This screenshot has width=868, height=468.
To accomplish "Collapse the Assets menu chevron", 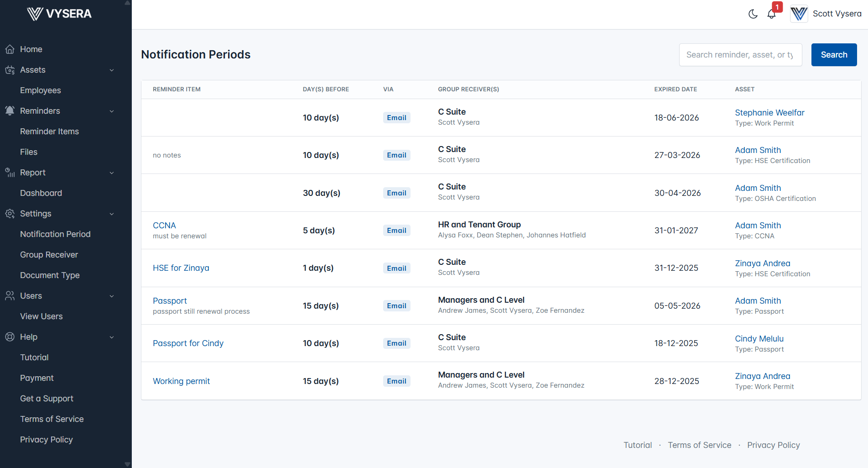I will point(112,70).
